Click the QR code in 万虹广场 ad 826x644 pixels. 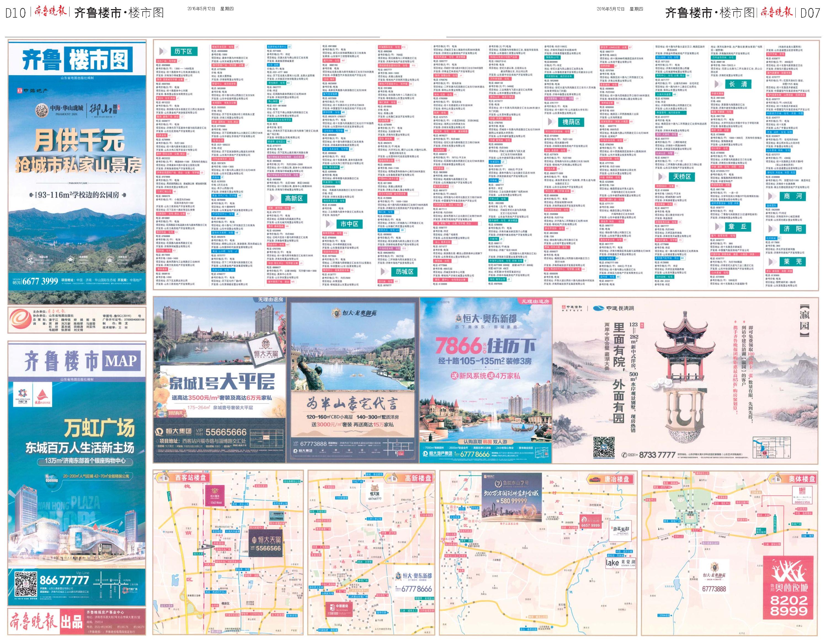click(x=26, y=584)
